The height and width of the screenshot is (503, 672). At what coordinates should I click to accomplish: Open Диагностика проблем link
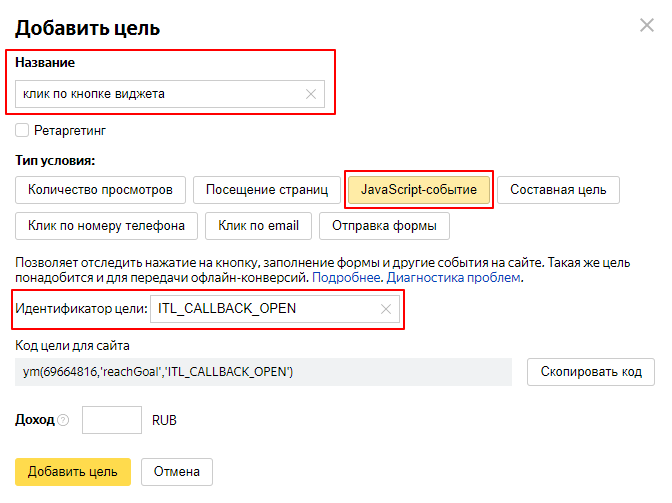(452, 277)
